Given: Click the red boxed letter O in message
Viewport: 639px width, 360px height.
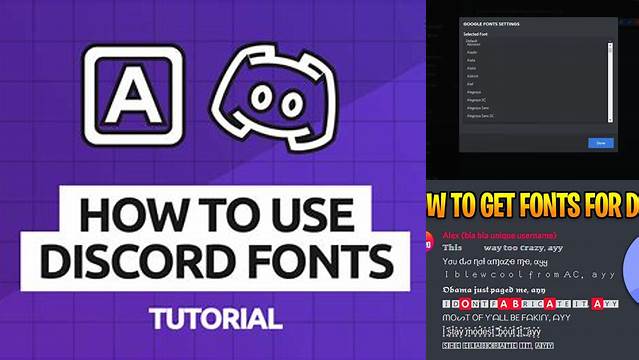Looking at the screenshot, I should pyautogui.click(x=465, y=304).
